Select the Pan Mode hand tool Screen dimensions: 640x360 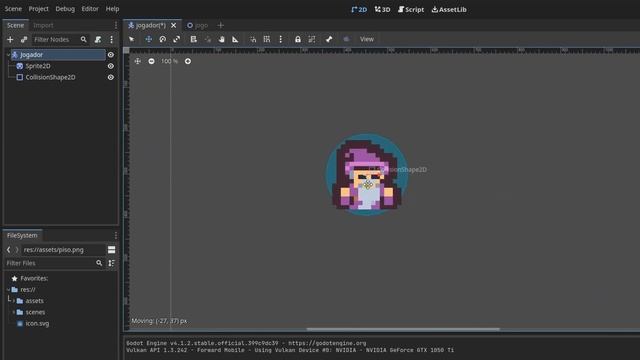221,39
